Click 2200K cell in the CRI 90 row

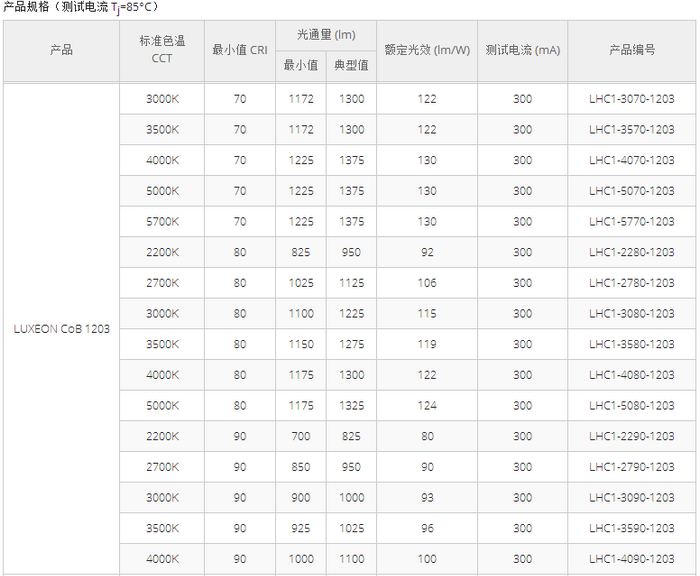(162, 436)
